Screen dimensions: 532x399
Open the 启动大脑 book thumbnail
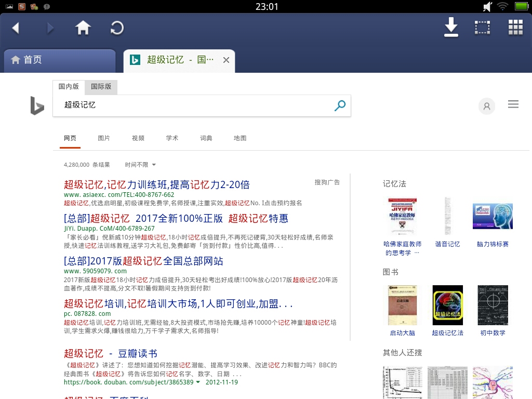403,305
